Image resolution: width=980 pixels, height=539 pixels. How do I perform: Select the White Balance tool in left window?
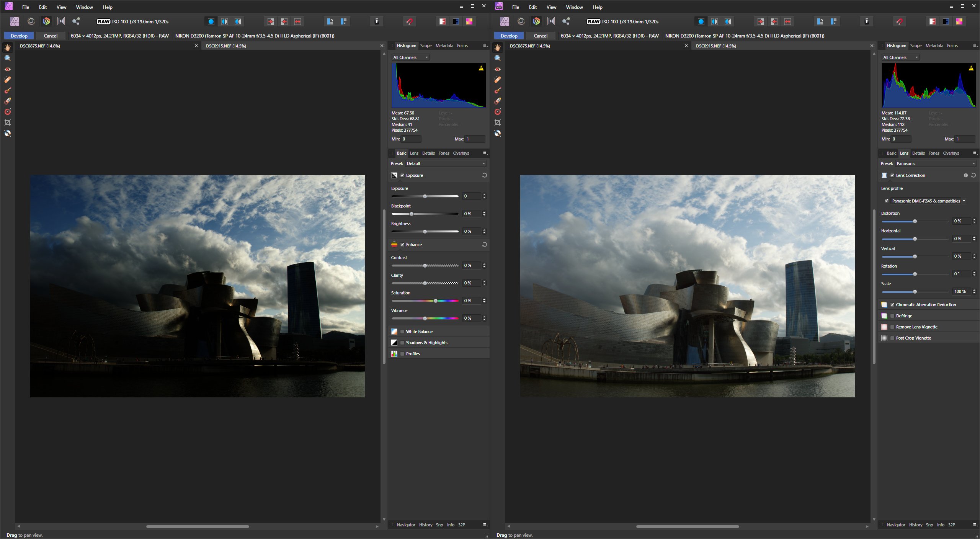point(8,133)
